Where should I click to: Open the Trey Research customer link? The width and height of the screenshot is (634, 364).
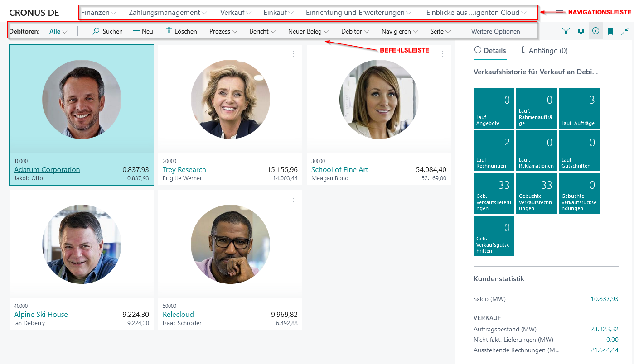point(184,170)
